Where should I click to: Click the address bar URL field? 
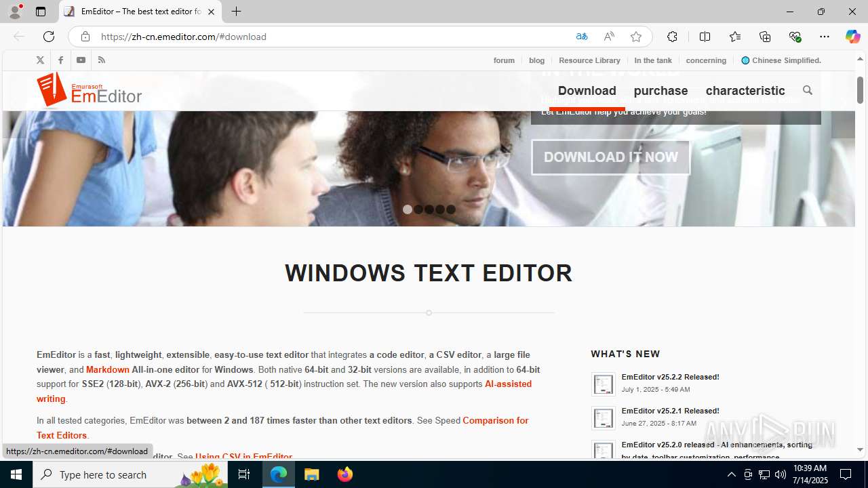(x=332, y=37)
